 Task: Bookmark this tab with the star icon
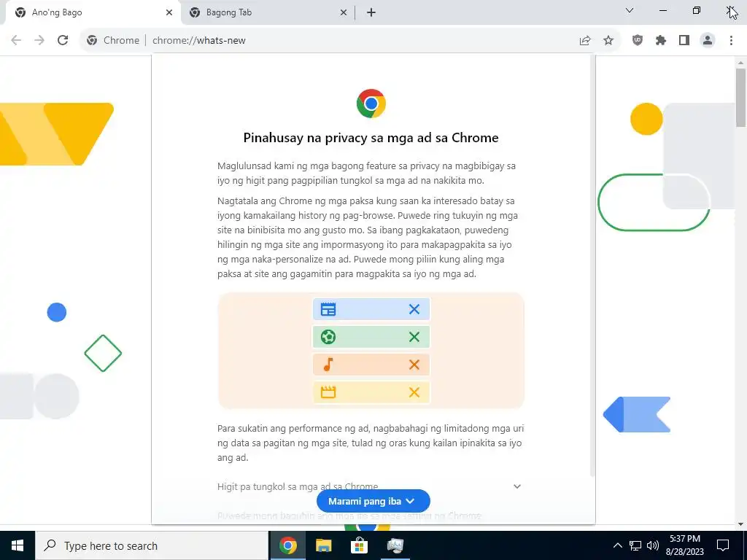608,41
